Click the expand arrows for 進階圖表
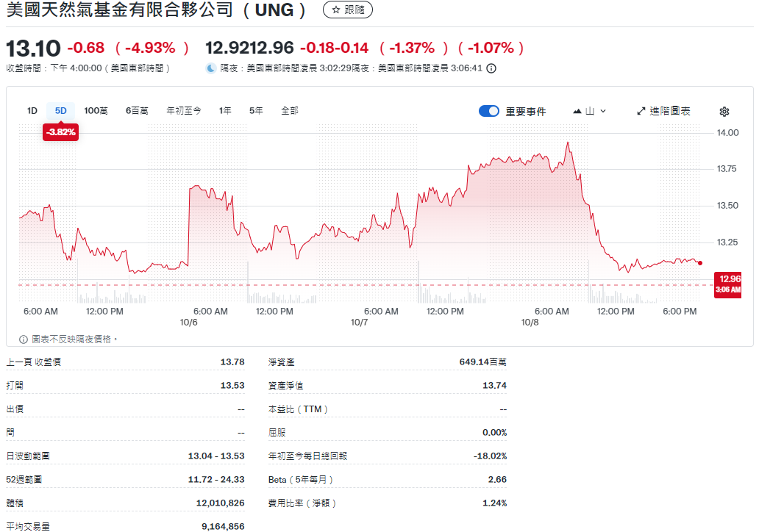The width and height of the screenshot is (759, 532). [641, 111]
